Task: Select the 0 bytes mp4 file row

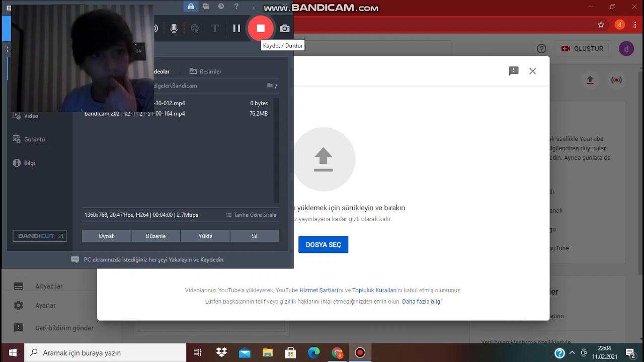Action: (176, 103)
